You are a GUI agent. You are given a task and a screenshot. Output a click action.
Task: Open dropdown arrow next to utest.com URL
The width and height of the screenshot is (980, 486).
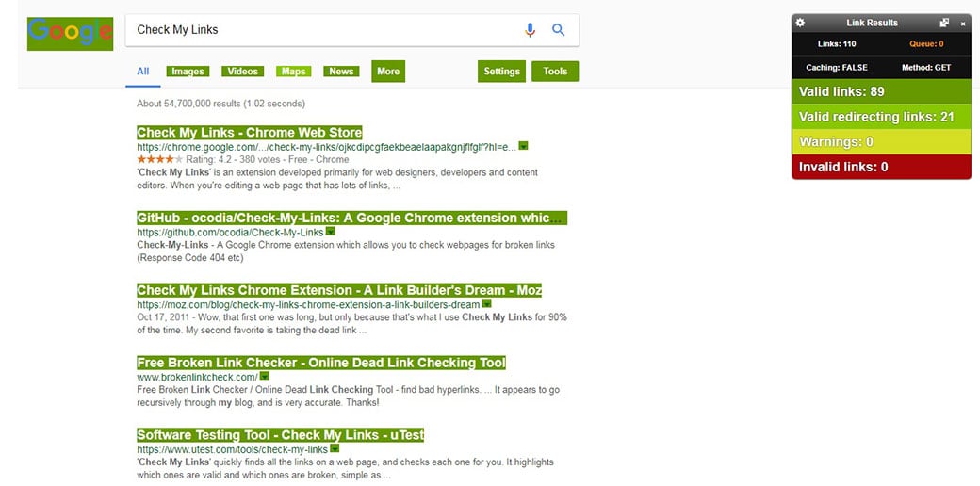[335, 449]
